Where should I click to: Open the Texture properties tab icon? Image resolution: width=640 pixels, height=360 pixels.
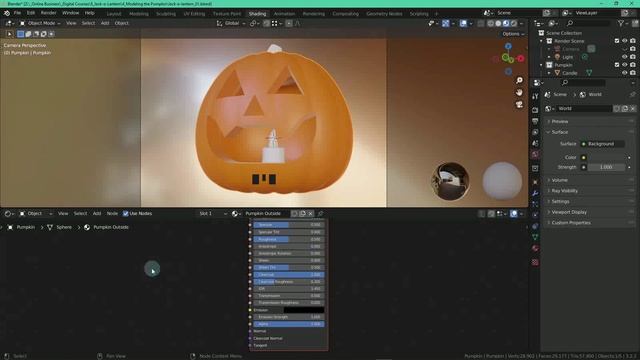click(535, 262)
